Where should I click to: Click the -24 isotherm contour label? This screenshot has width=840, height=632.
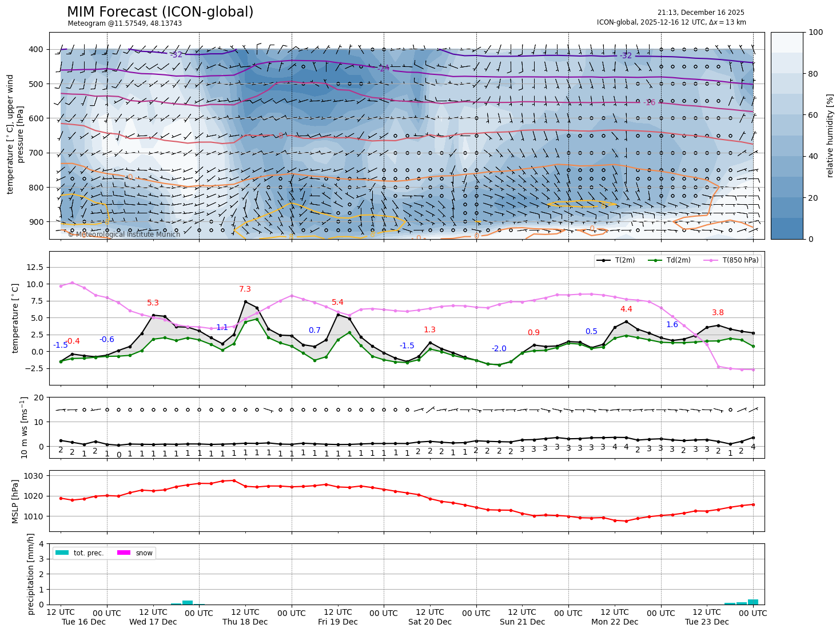(383, 69)
